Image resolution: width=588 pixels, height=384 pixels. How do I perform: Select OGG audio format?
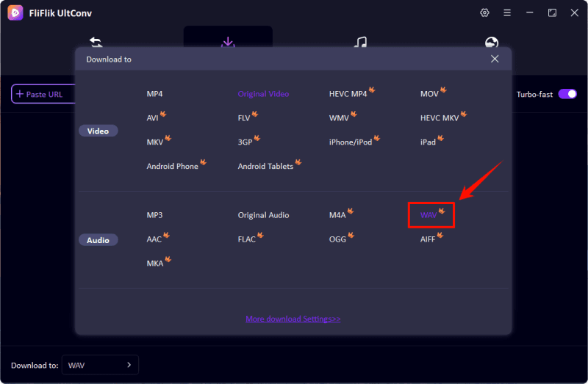click(337, 239)
